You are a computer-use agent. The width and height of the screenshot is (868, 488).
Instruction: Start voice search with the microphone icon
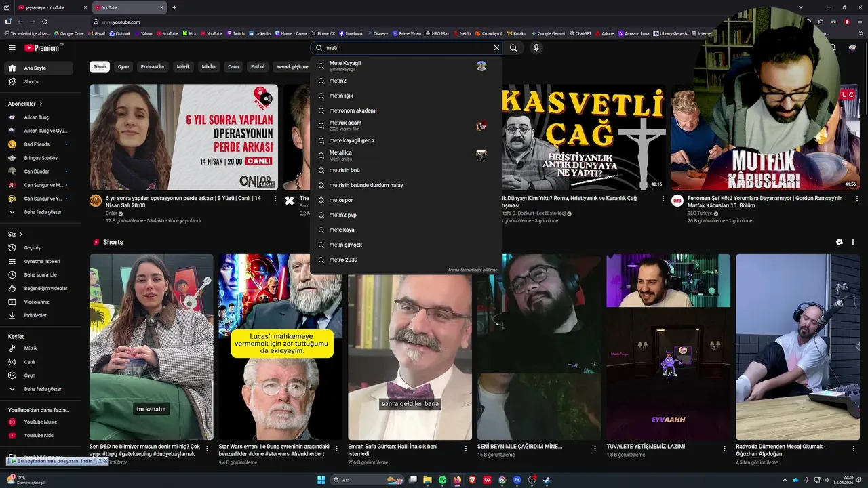tap(536, 48)
